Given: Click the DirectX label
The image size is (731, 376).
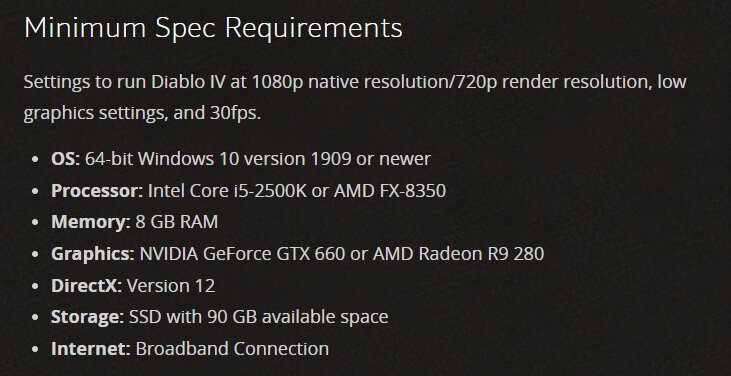Looking at the screenshot, I should pyautogui.click(x=87, y=286).
